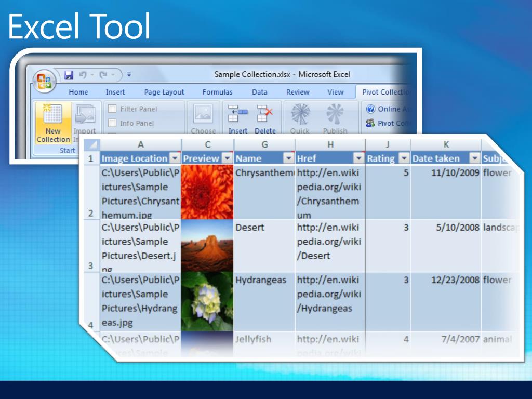Select the 'Hydrangeas' name cell
Screen dimensions: 532x399
coord(264,302)
